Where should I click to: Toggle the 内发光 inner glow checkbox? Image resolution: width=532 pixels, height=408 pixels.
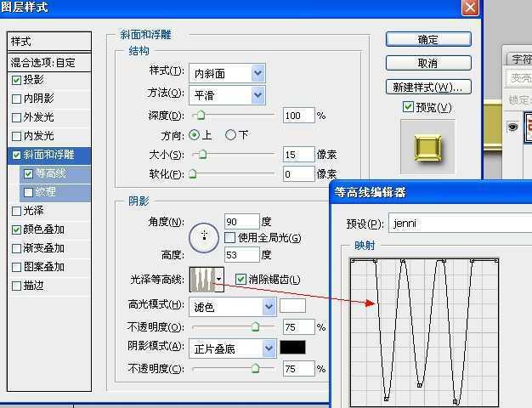16,136
